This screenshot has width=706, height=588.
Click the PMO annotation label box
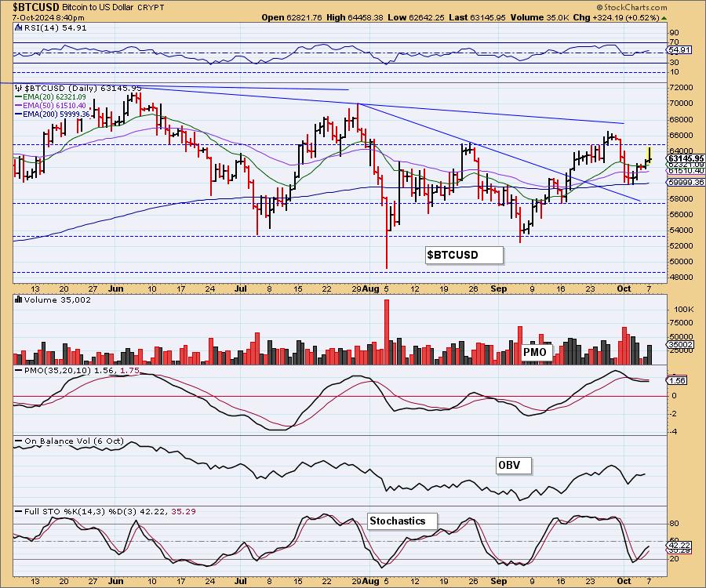[x=536, y=352]
